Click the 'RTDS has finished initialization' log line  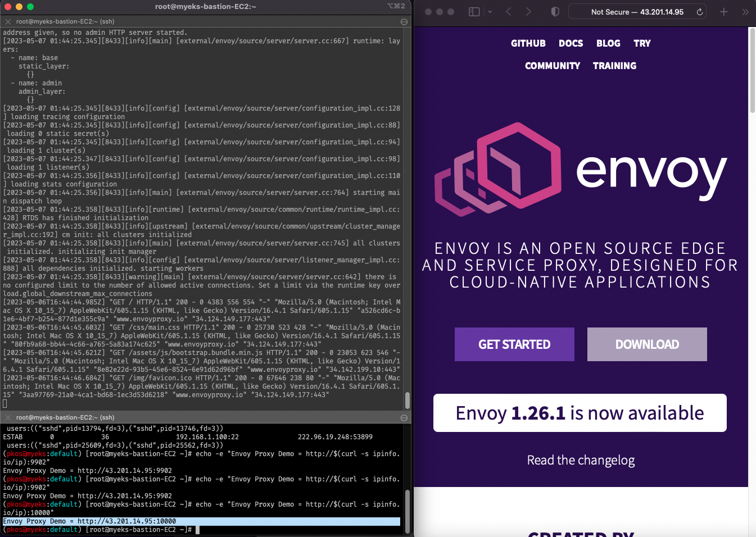[x=85, y=218]
